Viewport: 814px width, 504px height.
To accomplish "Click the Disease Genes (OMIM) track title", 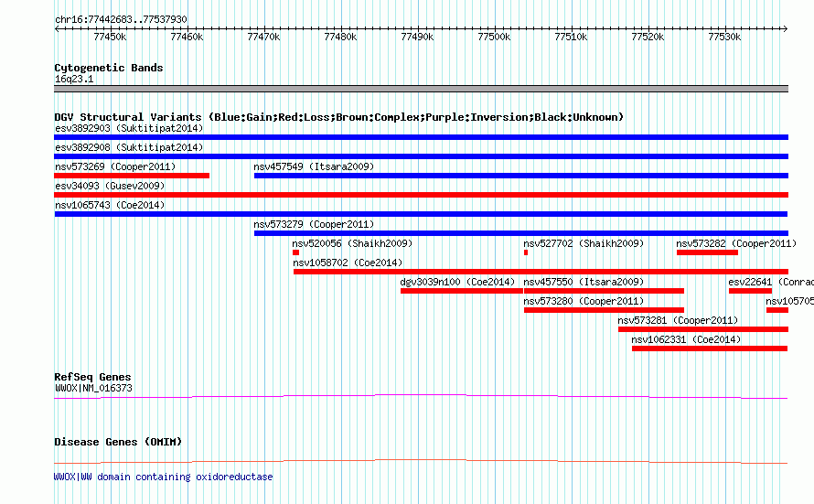I will point(118,442).
